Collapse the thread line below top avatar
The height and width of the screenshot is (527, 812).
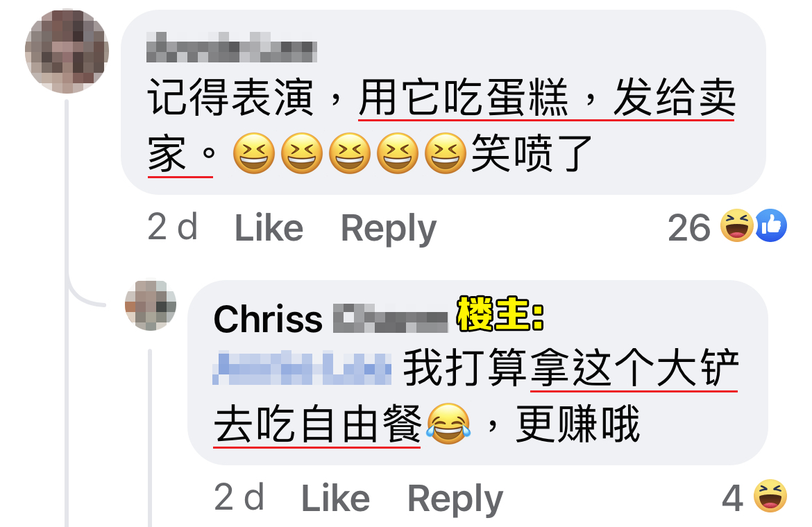[x=67, y=310]
